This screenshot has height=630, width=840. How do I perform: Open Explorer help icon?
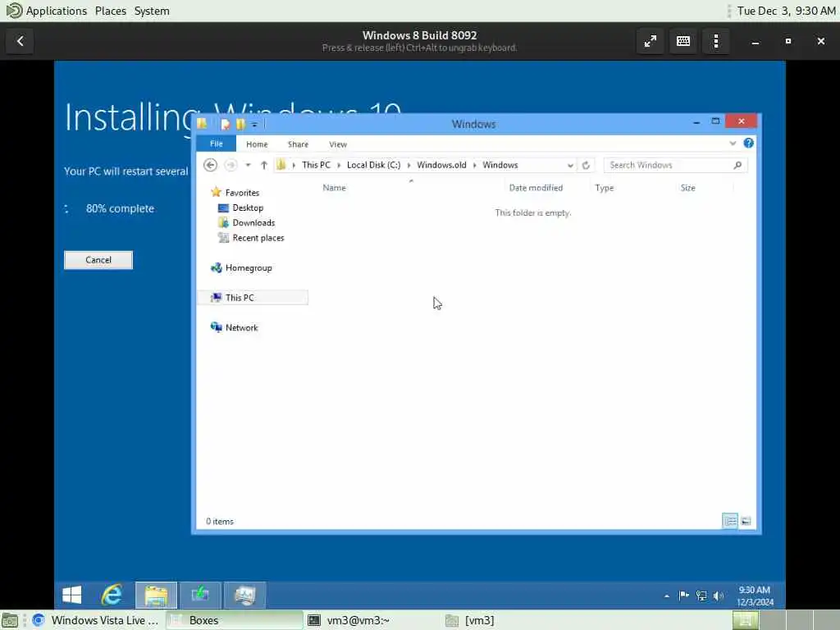(x=748, y=143)
